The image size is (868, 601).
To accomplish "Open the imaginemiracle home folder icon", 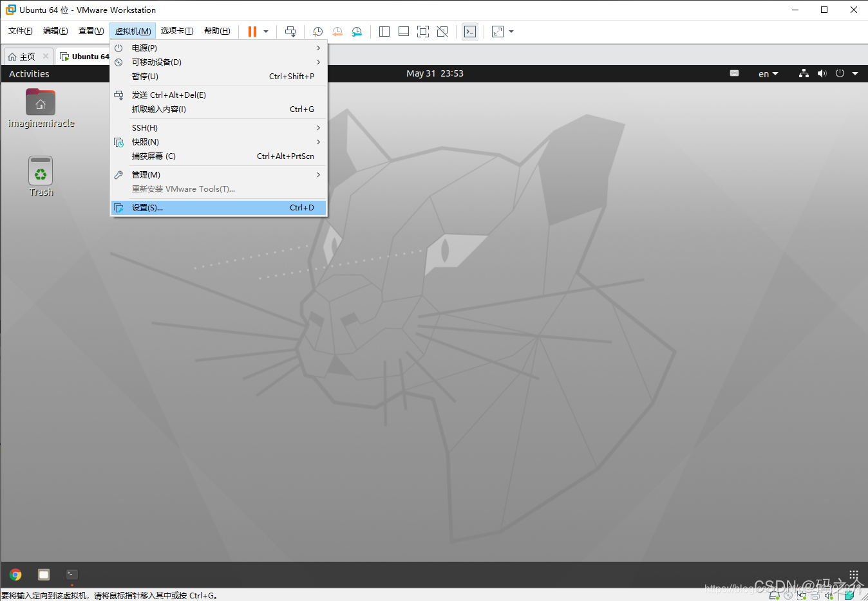I will click(41, 108).
